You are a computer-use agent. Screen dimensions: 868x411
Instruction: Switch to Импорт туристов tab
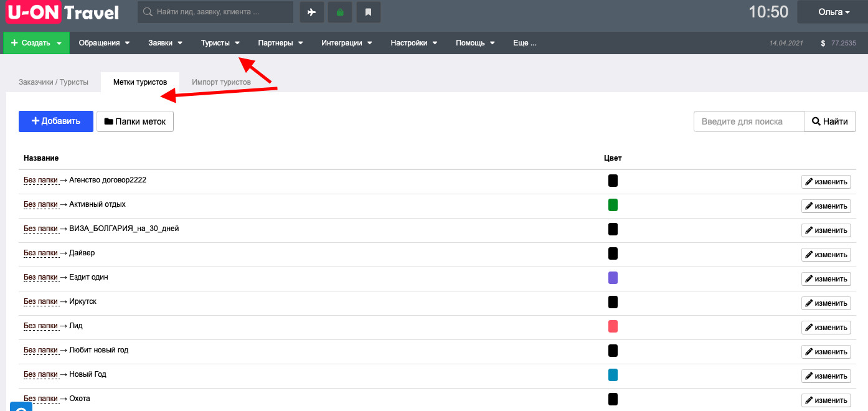tap(222, 82)
